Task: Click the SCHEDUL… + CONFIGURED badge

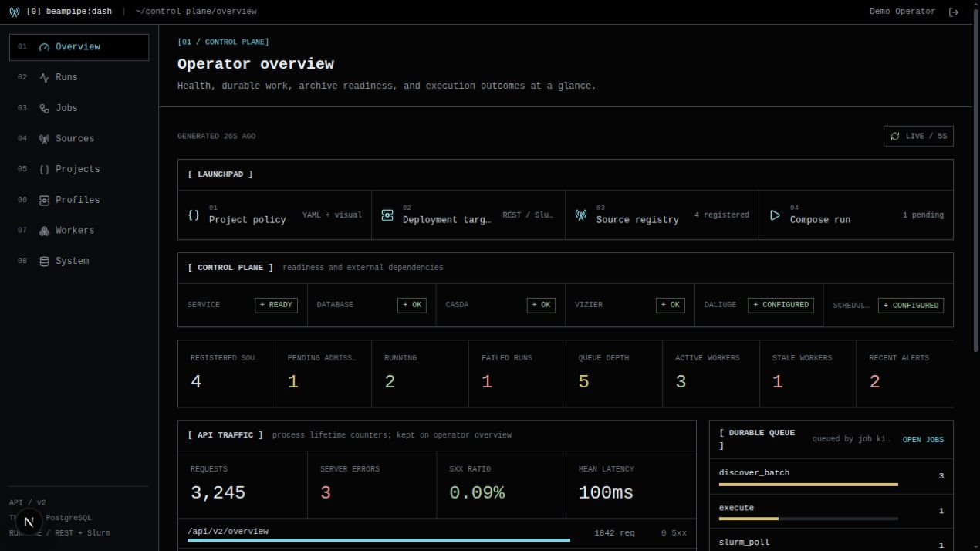Action: [x=911, y=305]
